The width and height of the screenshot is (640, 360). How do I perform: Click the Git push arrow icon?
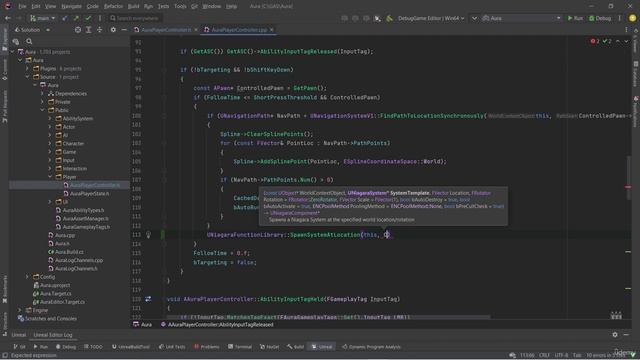point(76,18)
